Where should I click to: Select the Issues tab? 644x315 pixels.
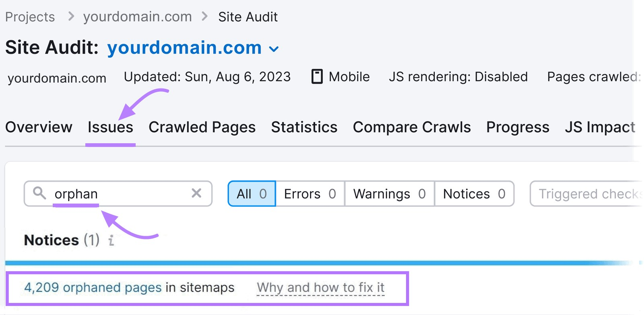click(110, 127)
